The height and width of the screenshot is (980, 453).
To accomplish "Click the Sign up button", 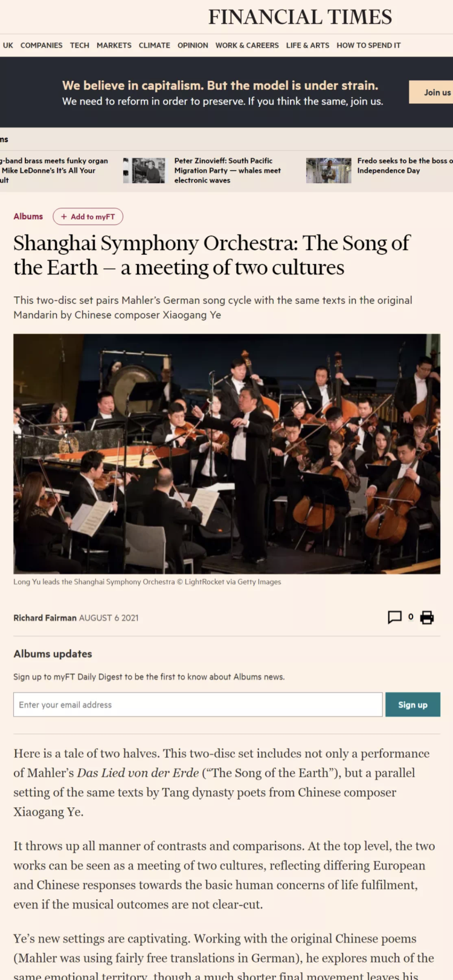I will [413, 705].
